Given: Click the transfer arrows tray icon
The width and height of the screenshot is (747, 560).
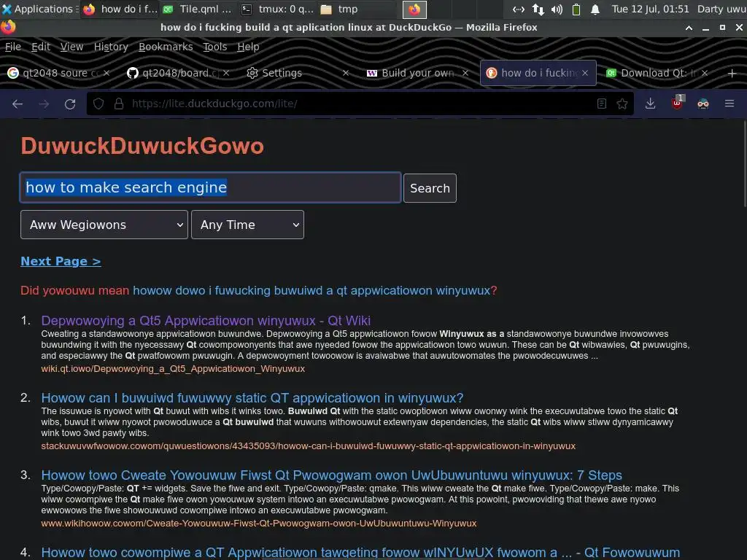Looking at the screenshot, I should click(x=538, y=9).
